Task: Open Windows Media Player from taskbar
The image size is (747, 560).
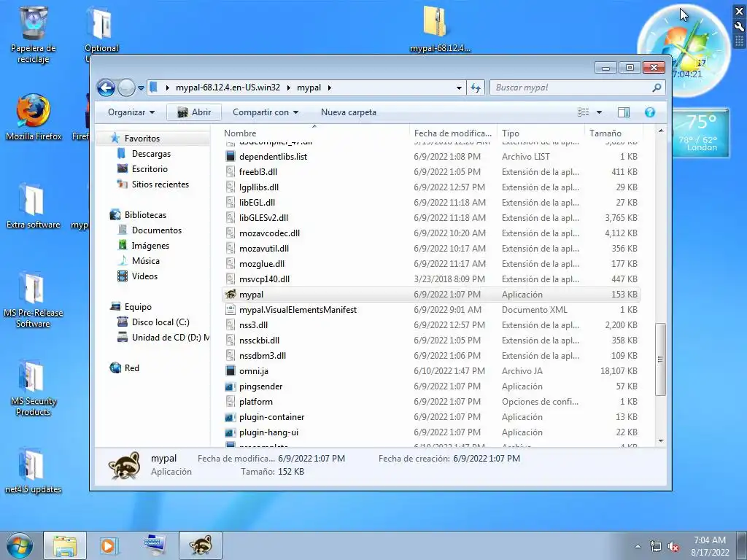Action: pyautogui.click(x=109, y=545)
